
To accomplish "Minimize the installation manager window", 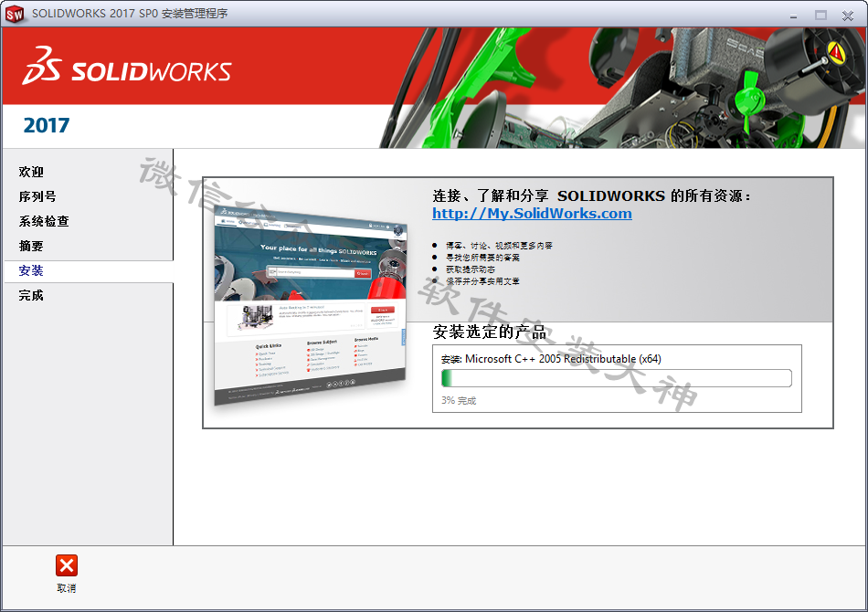I will [x=793, y=16].
